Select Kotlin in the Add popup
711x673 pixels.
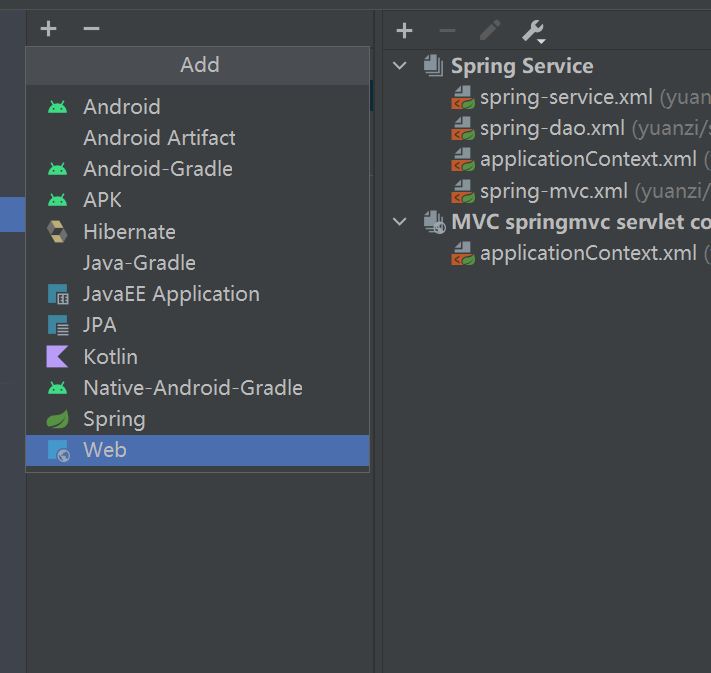(197, 357)
